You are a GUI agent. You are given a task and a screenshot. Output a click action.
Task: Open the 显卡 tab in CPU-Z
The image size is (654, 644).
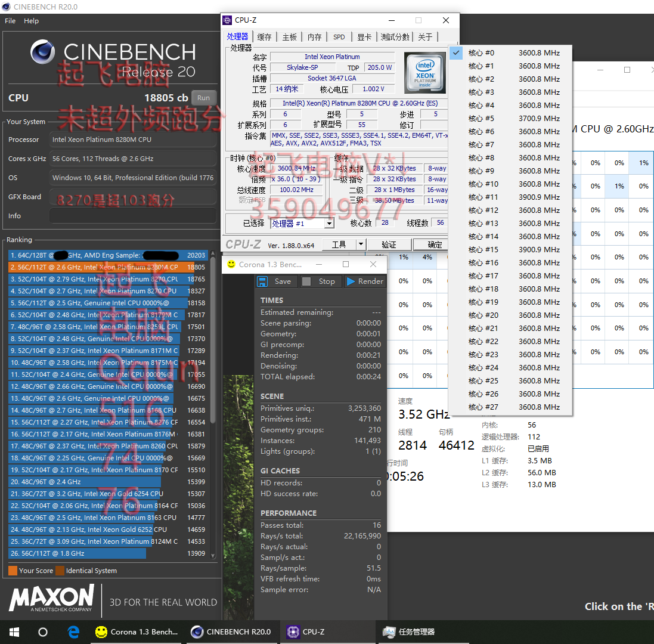pos(364,37)
